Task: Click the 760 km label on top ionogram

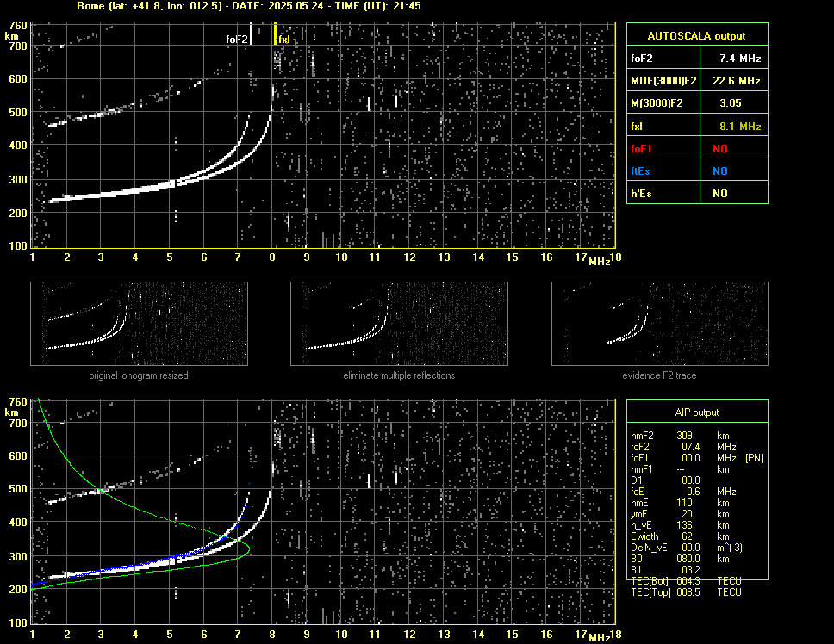Action: click(x=17, y=26)
